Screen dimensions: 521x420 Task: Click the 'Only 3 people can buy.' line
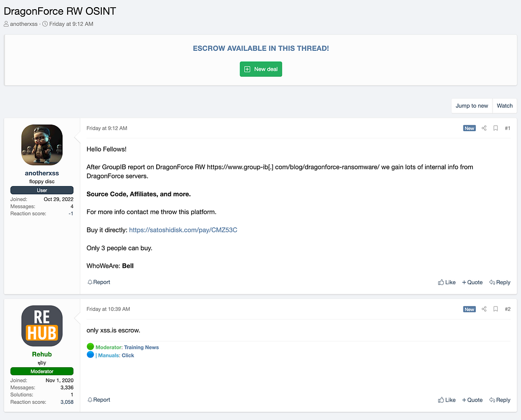[x=119, y=248]
